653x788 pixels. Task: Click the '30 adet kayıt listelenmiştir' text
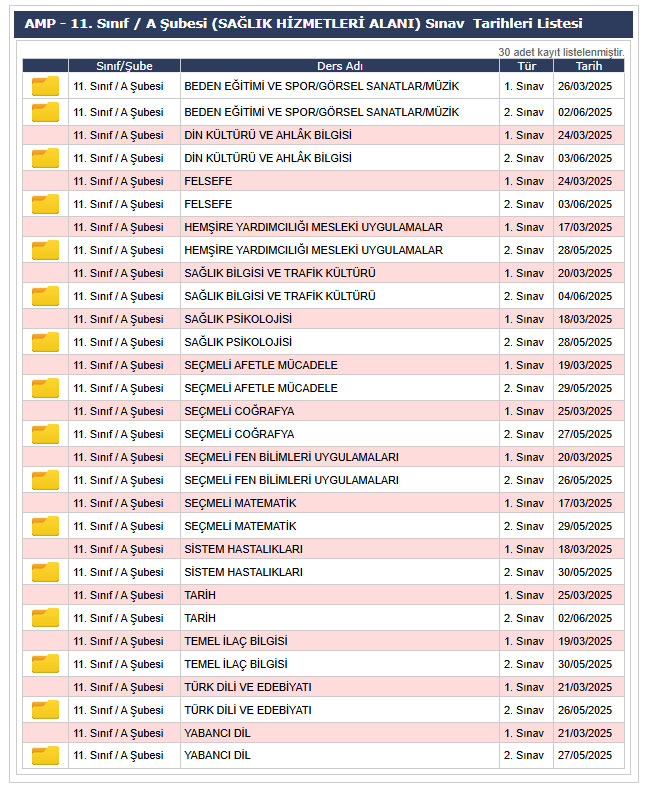pyautogui.click(x=560, y=51)
